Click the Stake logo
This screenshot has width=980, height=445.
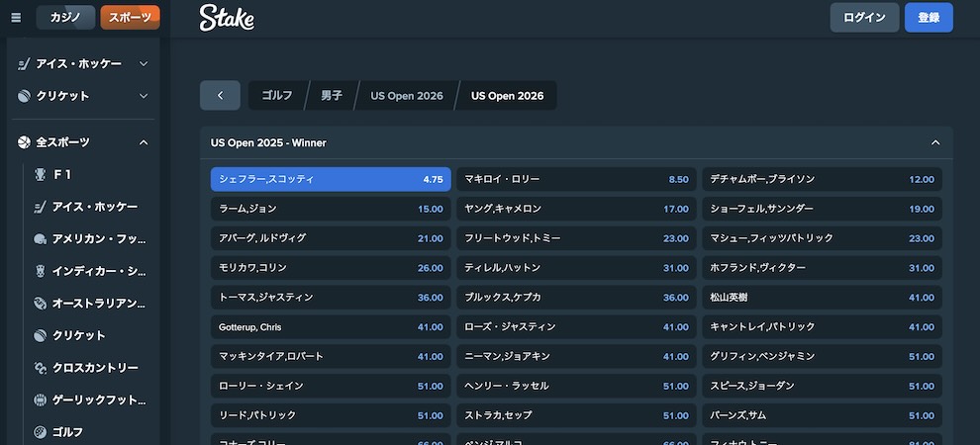[x=227, y=18]
